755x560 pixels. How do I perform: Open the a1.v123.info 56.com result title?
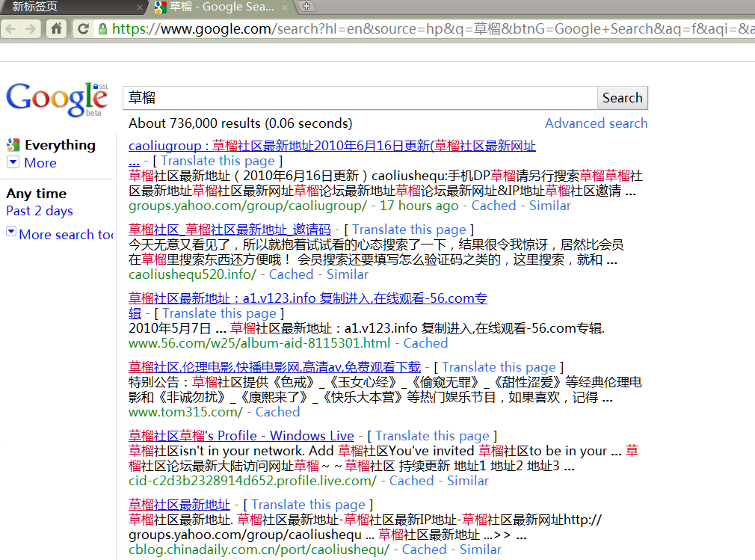(x=308, y=298)
